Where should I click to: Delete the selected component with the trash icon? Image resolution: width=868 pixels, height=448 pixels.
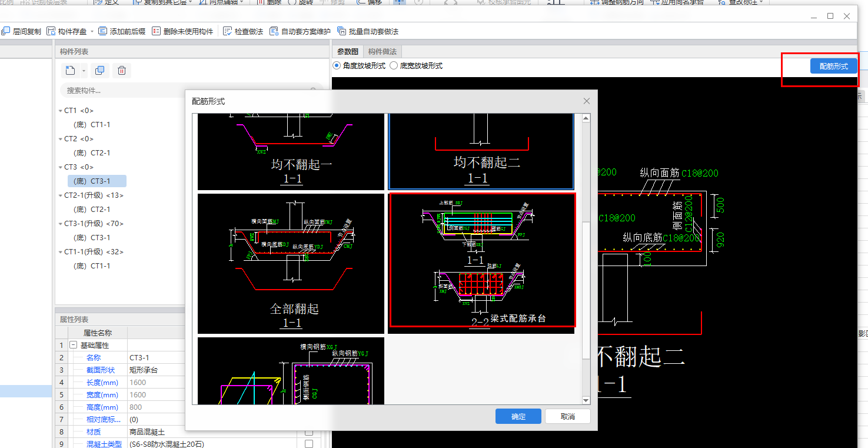[121, 71]
